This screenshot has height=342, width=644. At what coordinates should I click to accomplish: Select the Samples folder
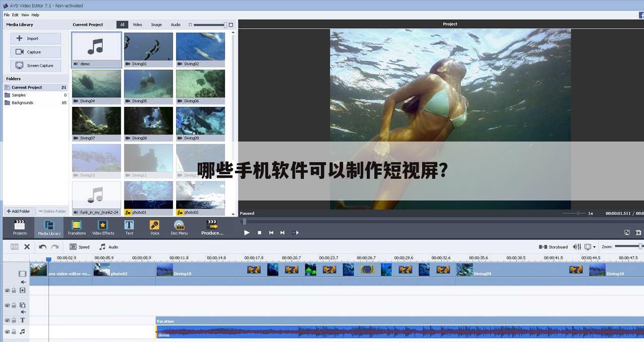point(35,95)
